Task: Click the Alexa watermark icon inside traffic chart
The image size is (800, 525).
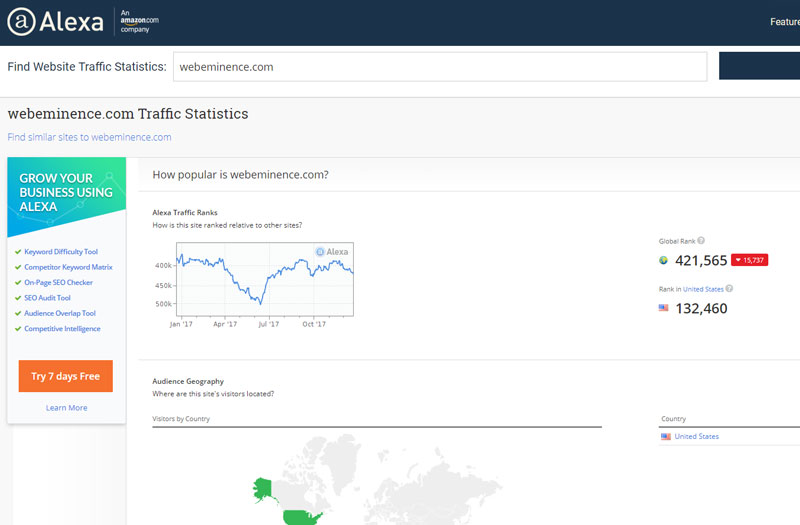Action: [320, 252]
